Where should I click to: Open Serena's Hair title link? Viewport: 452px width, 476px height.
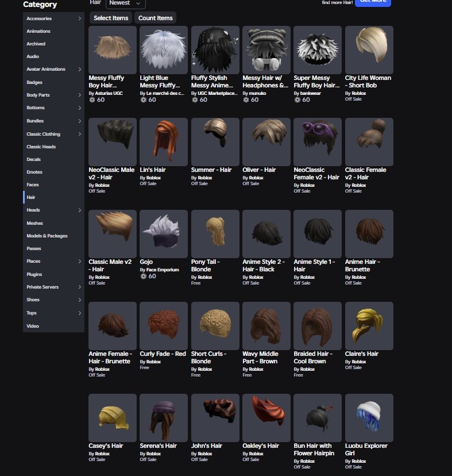pyautogui.click(x=158, y=446)
